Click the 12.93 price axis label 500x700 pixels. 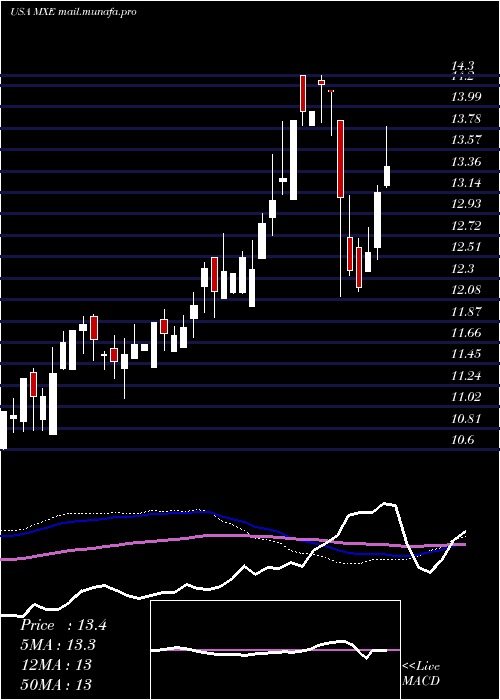466,204
